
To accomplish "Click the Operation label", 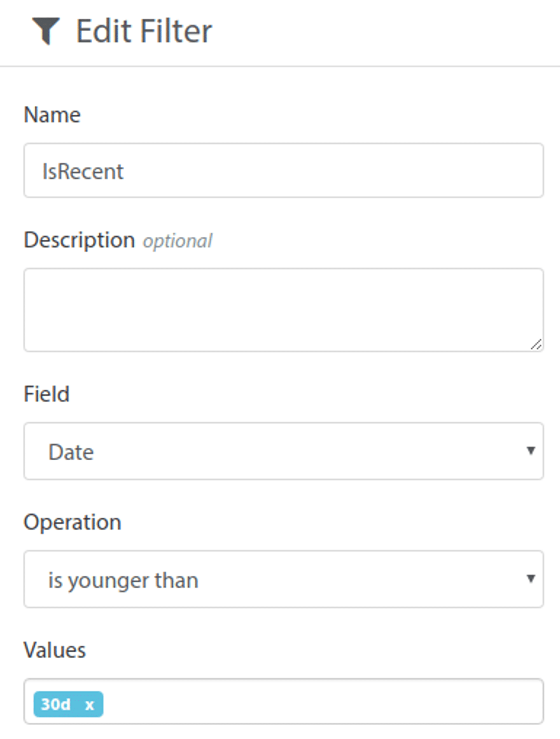I will coord(72,522).
